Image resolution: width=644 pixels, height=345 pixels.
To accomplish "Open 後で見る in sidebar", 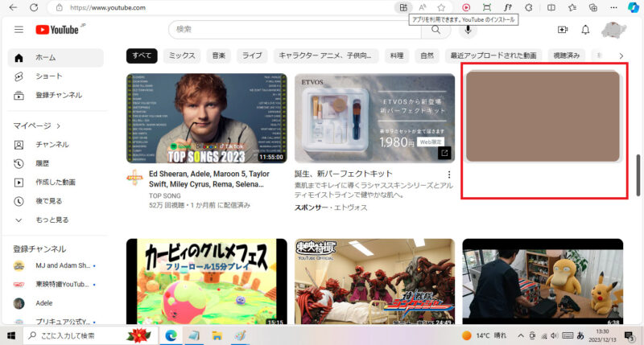I will (x=56, y=201).
